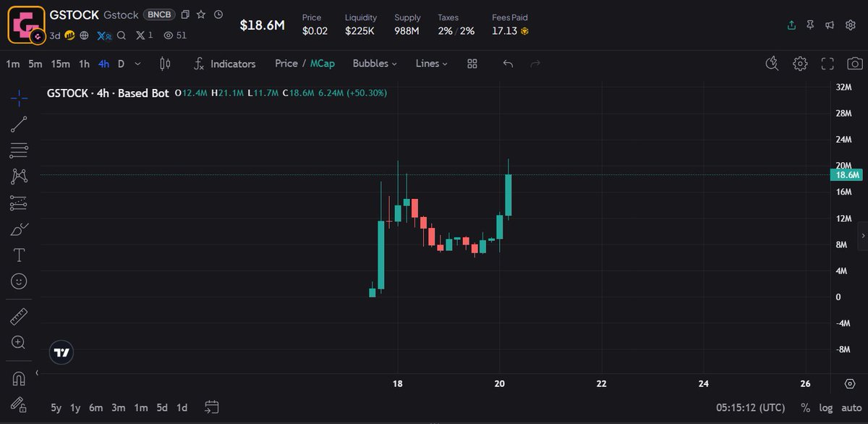Select the trend line drawing tool
The height and width of the screenshot is (424, 868).
(x=19, y=124)
